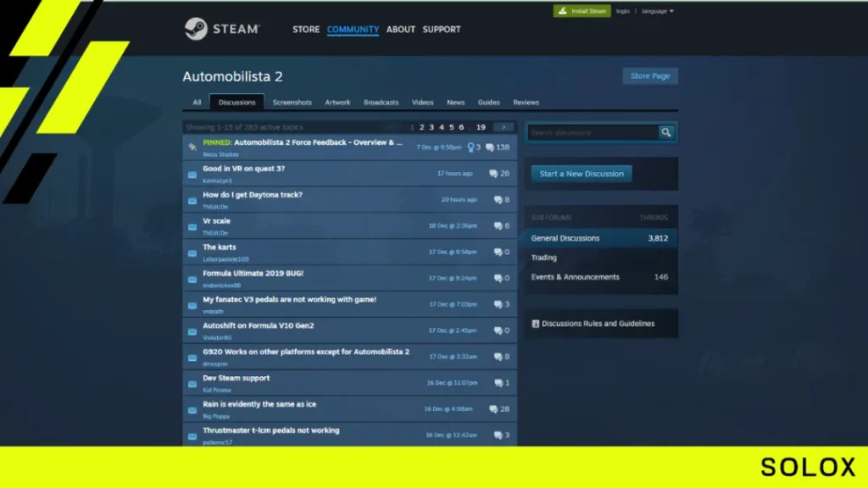Open Discussions Rules and Guidelines

coord(598,324)
